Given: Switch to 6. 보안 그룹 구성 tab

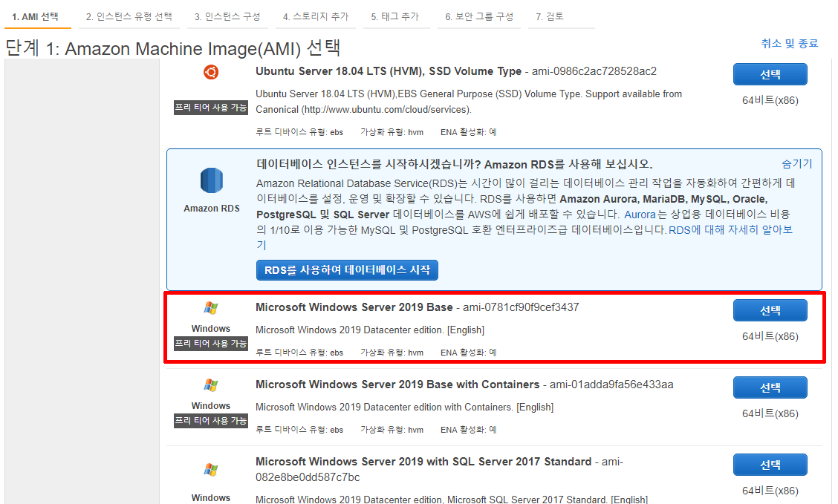Looking at the screenshot, I should pyautogui.click(x=479, y=16).
